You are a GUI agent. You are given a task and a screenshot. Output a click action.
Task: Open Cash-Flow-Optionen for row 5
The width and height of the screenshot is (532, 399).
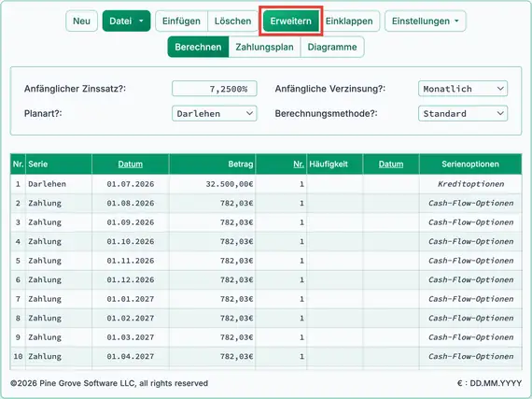[470, 261]
